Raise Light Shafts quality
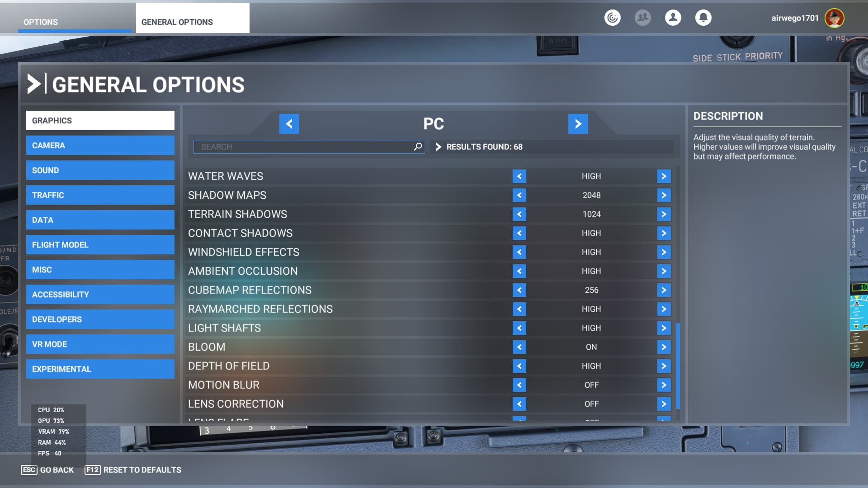 tap(664, 328)
